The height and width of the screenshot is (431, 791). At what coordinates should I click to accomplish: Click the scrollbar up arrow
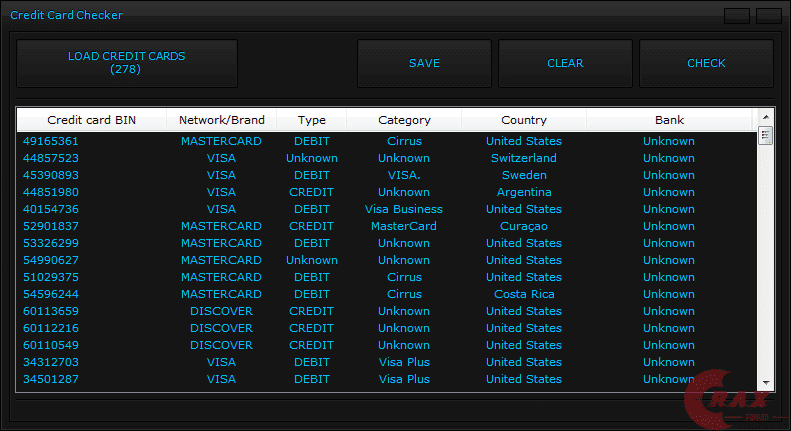(766, 116)
